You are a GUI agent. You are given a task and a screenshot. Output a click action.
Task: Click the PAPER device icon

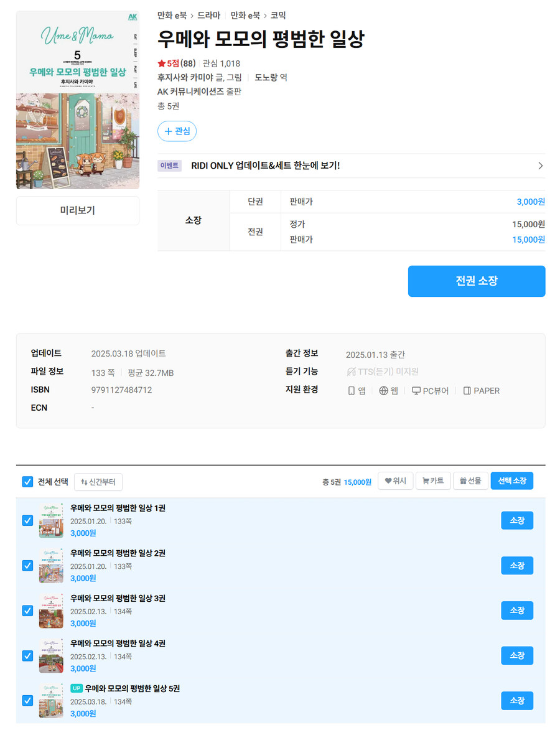click(x=467, y=391)
